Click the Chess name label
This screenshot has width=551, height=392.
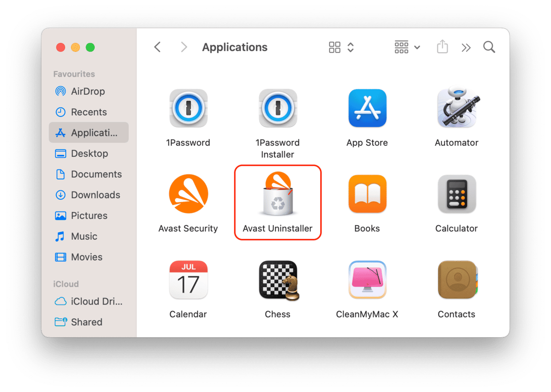tap(278, 314)
